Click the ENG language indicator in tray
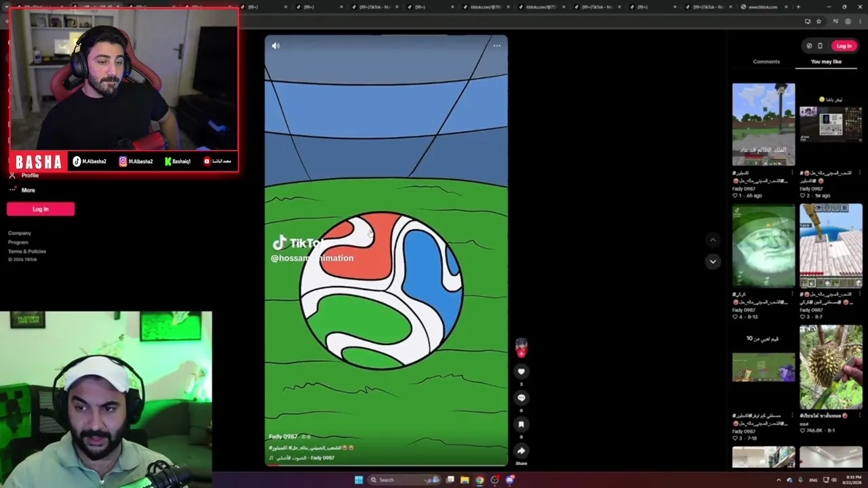Screen dimensions: 868x488 (813, 480)
